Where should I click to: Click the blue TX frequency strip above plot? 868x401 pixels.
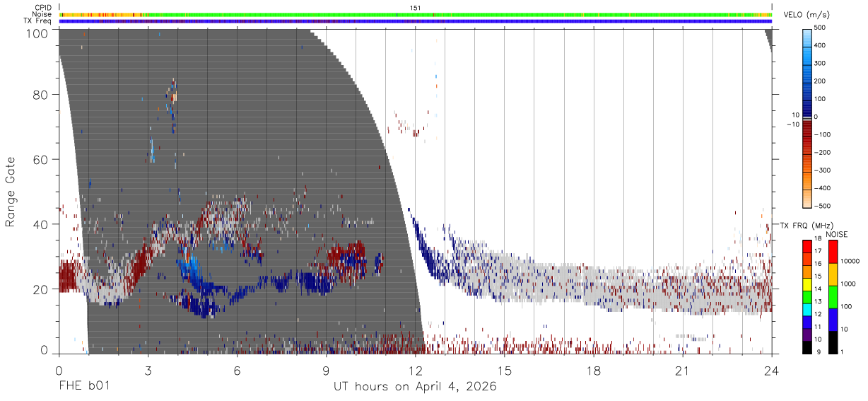click(x=416, y=21)
